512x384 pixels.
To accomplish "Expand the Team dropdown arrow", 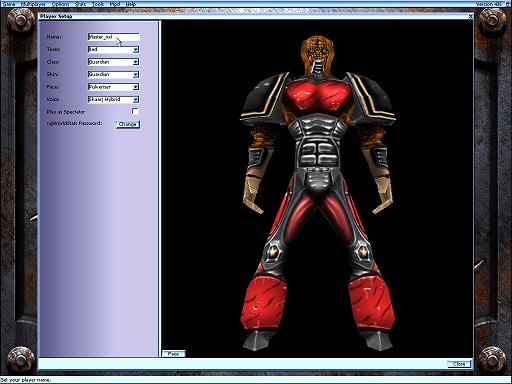I will 136,50.
